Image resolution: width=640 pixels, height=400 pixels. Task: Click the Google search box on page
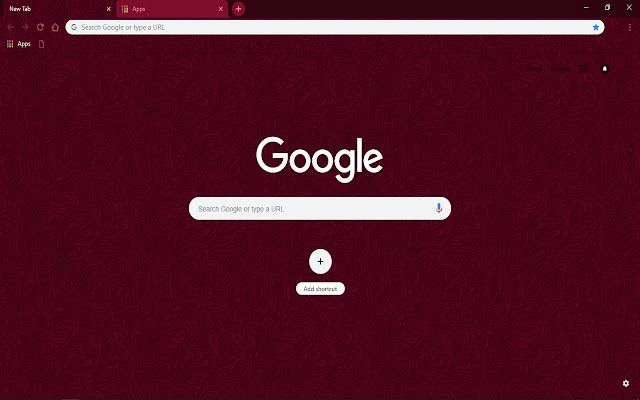click(x=320, y=209)
